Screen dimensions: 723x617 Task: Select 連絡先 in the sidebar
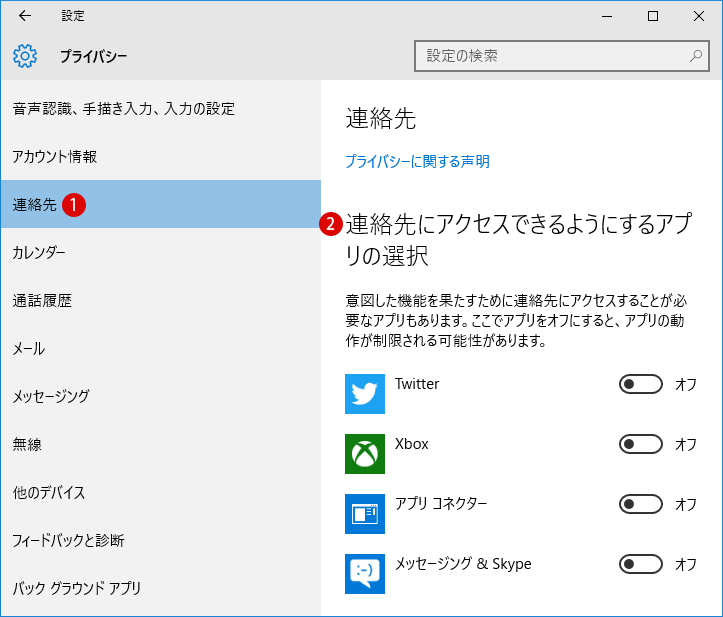(x=160, y=204)
